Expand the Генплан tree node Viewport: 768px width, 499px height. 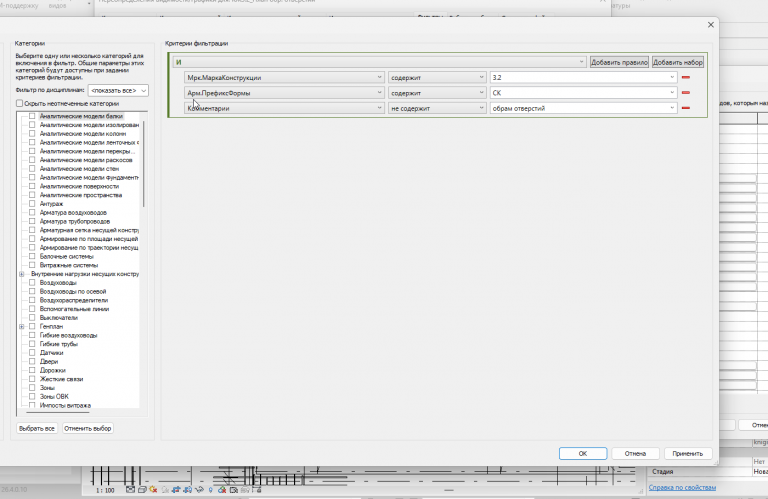(x=22, y=327)
